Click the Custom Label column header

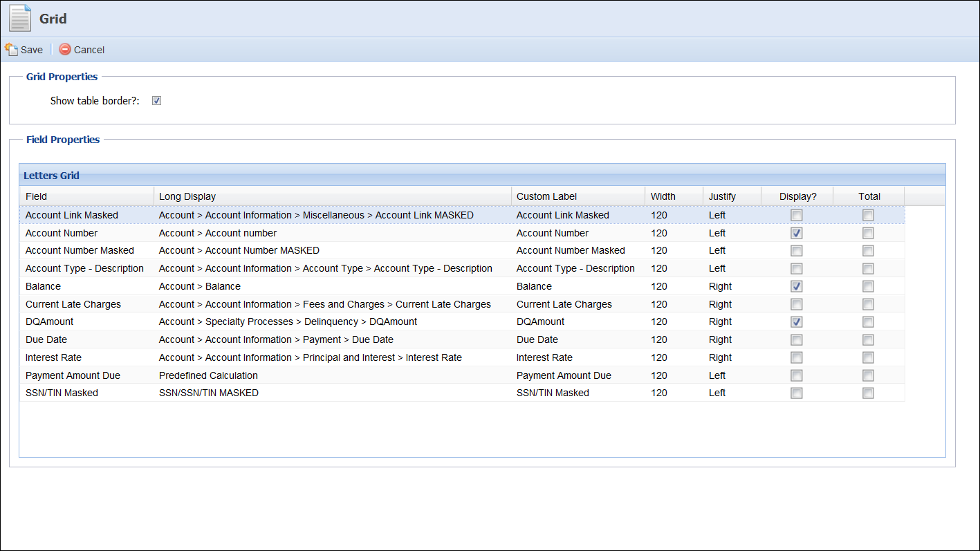[577, 196]
